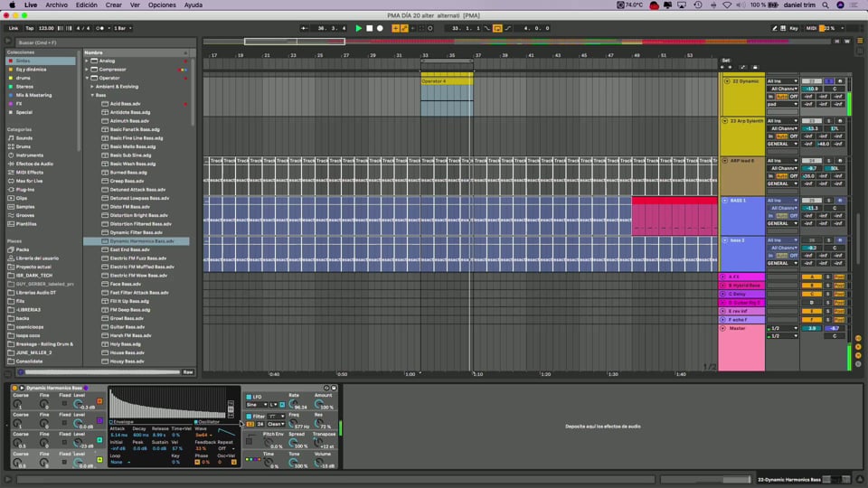Enable the Key map mode switch
The width and height of the screenshot is (868, 488).
(x=794, y=28)
